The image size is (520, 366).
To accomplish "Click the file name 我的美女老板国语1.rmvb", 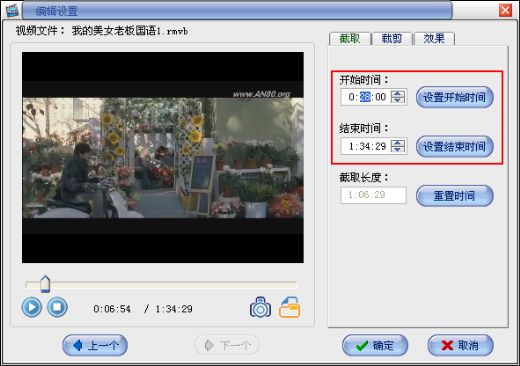I will coord(130,31).
